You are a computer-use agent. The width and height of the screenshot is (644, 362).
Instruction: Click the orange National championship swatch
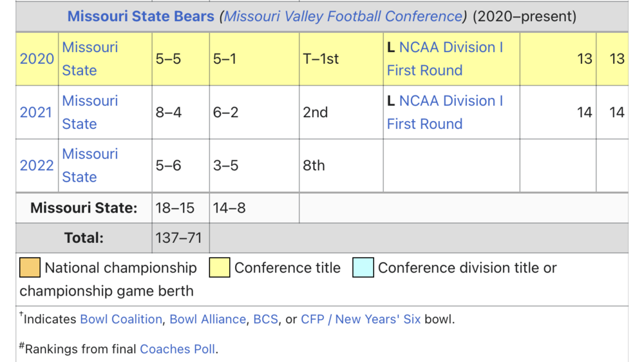(x=30, y=268)
